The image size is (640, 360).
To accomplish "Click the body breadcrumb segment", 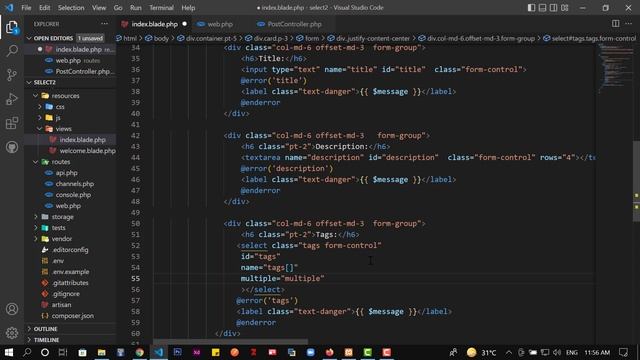I will tap(161, 38).
